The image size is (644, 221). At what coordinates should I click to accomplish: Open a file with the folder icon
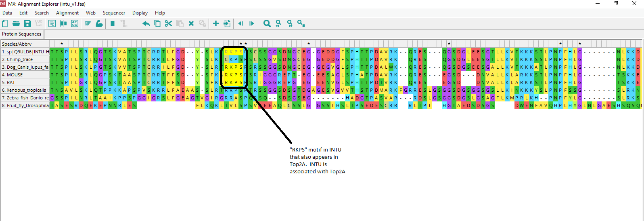point(16,23)
